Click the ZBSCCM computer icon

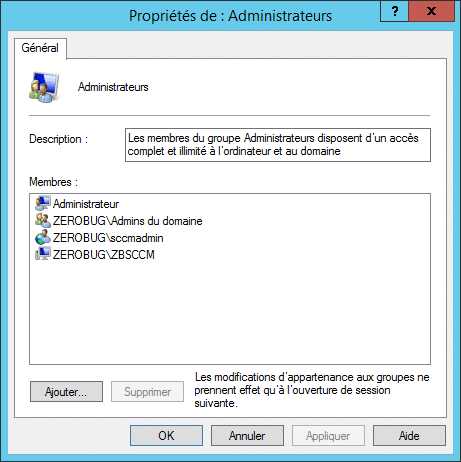[x=43, y=254]
